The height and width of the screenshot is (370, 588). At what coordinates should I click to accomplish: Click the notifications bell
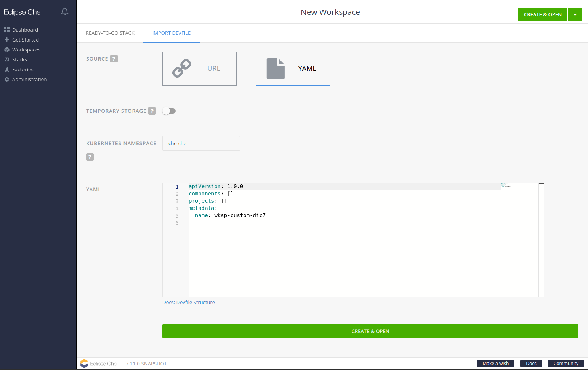tap(64, 11)
